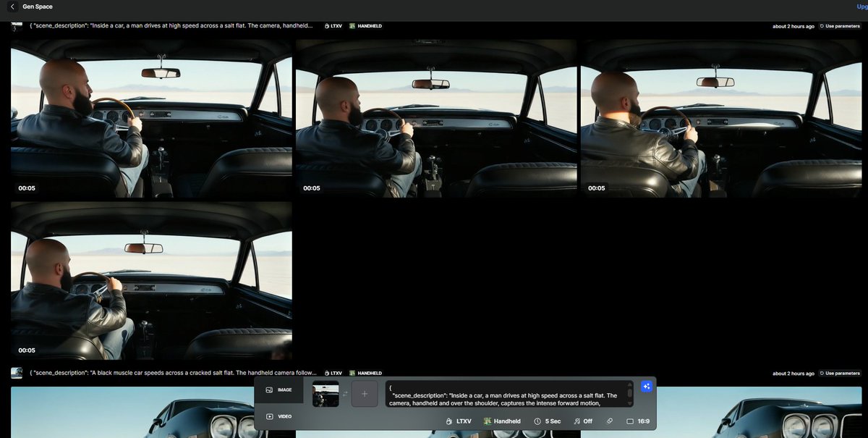868x438 pixels.
Task: Open the first video of the driver looking left
Action: (x=151, y=119)
